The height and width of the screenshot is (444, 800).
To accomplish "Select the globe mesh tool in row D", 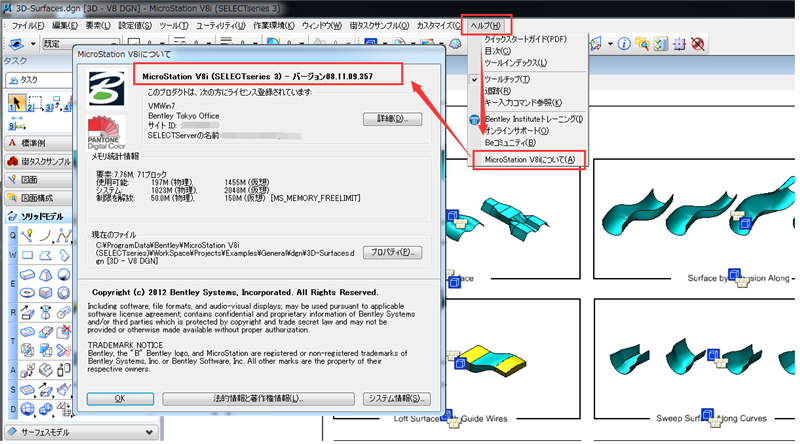I will pyautogui.click(x=27, y=409).
